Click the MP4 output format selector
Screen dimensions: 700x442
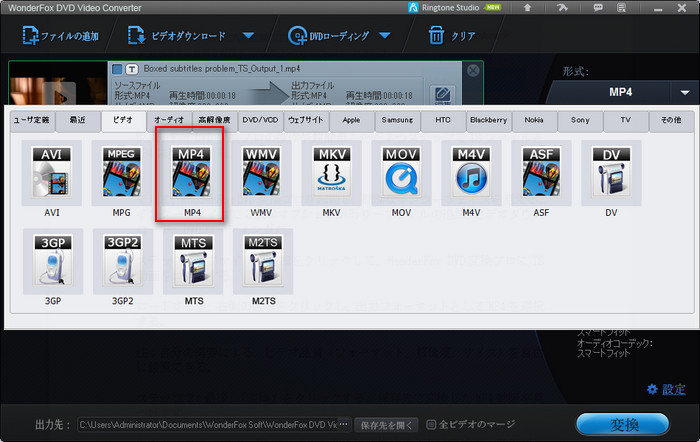(621, 92)
